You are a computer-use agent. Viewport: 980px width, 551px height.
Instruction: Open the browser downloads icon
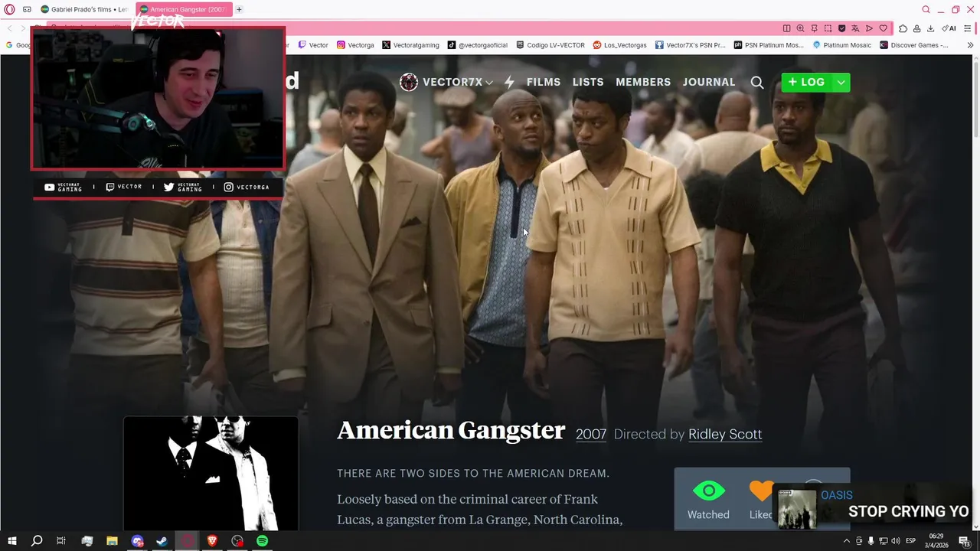[930, 28]
